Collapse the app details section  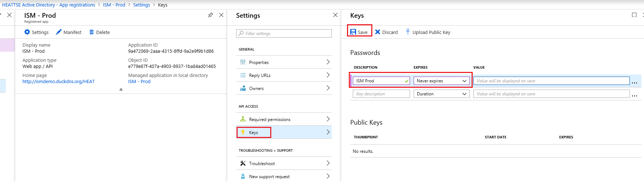coord(121,90)
